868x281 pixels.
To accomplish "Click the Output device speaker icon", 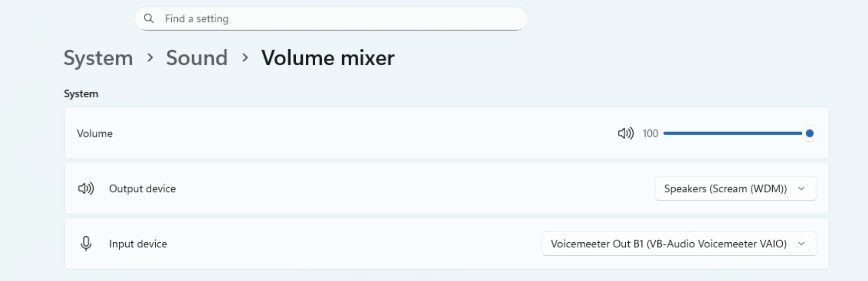I will tap(86, 189).
